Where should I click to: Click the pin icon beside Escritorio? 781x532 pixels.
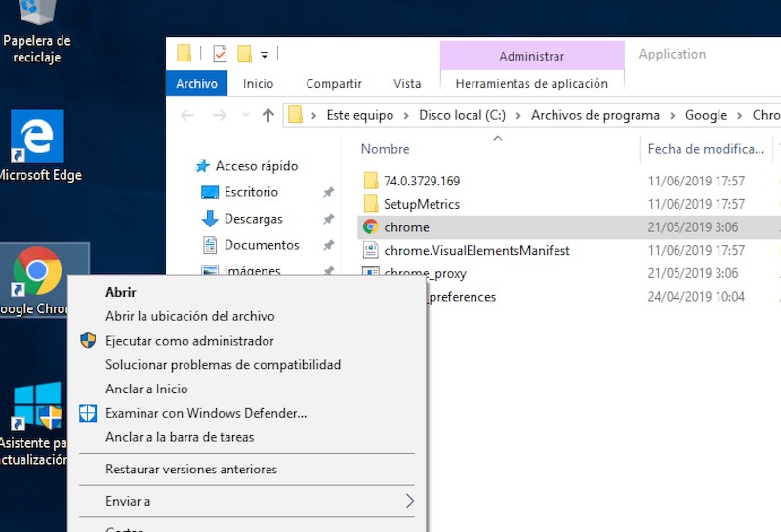point(328,192)
